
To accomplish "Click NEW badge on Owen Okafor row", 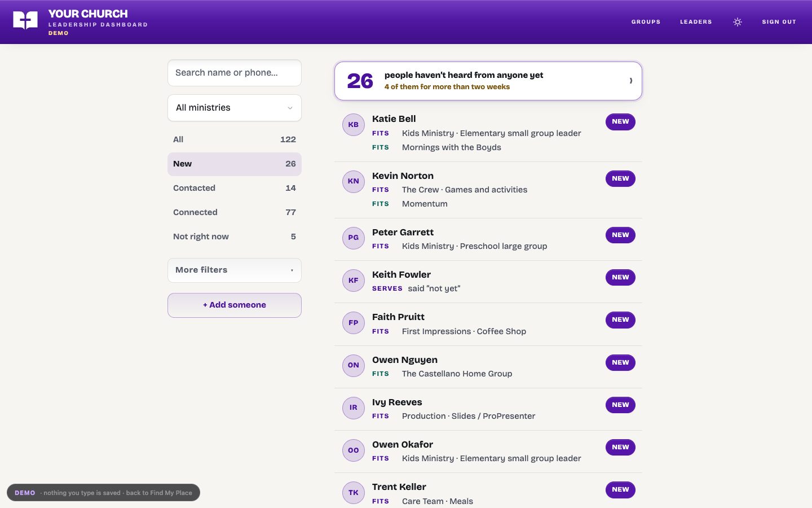I will 620,448.
